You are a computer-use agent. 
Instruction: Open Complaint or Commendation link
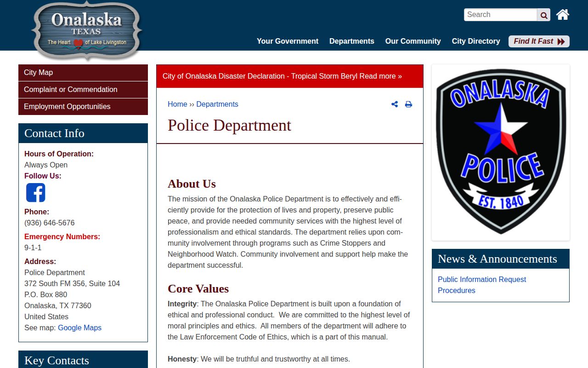[x=83, y=90]
